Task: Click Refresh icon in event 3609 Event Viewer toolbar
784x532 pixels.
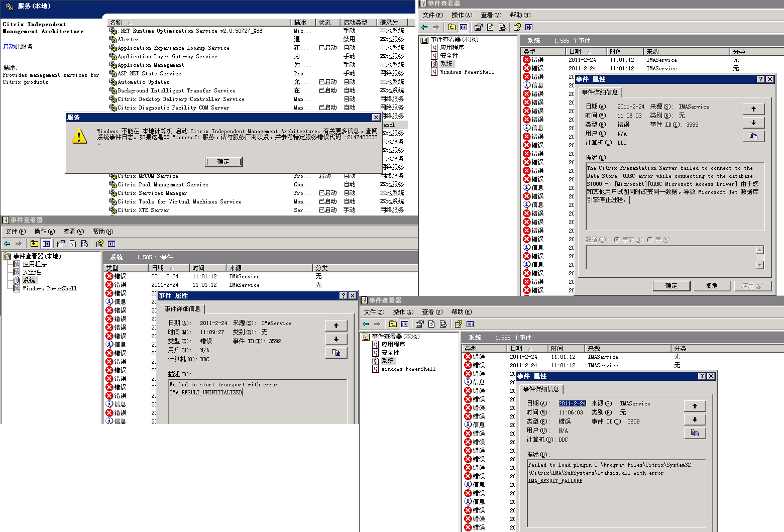Action: pos(431,324)
